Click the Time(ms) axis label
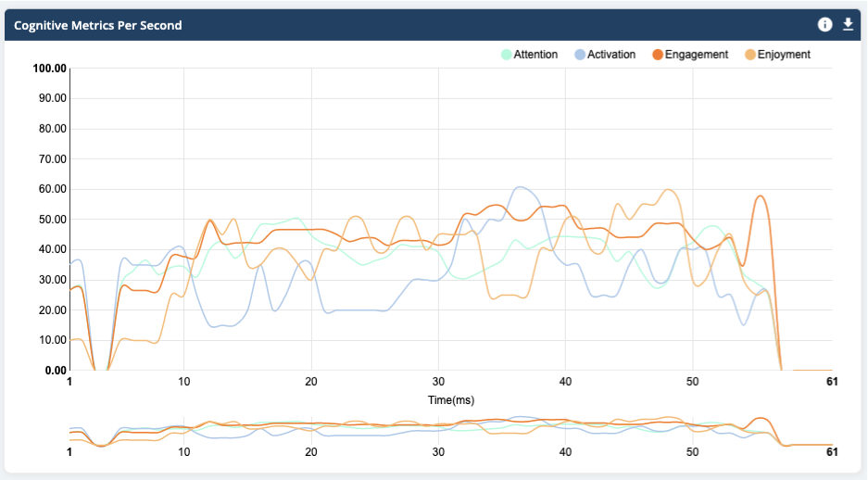Image resolution: width=868 pixels, height=480 pixels. pyautogui.click(x=451, y=399)
